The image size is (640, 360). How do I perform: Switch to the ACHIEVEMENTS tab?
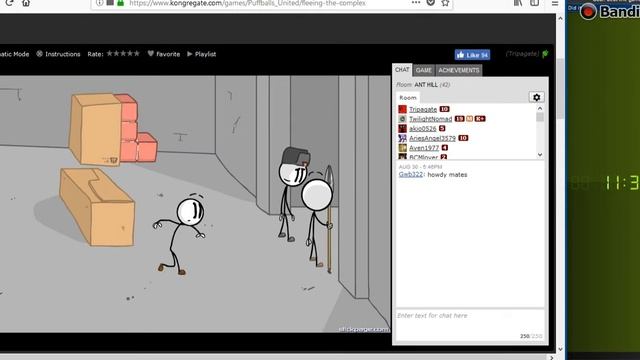tap(459, 70)
